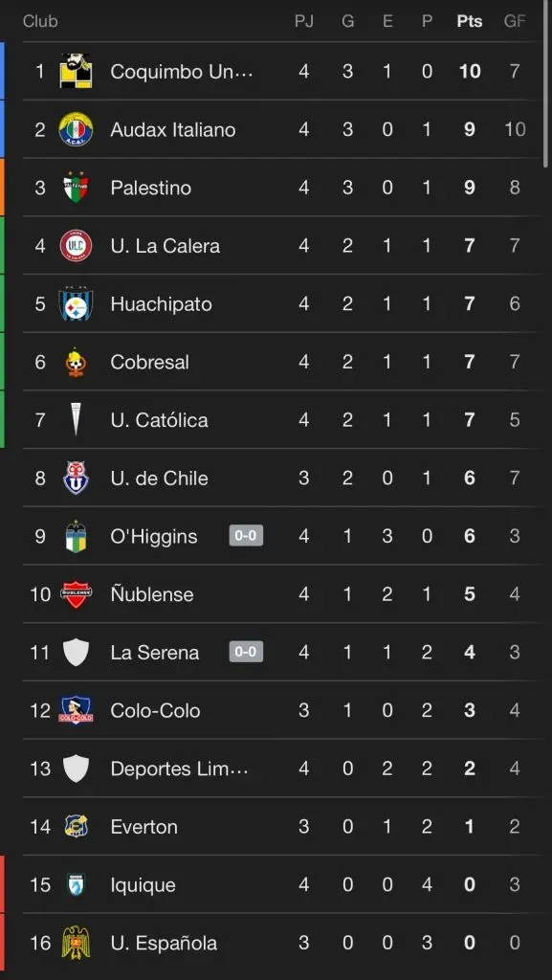This screenshot has height=980, width=552.
Task: Click the U. de Chile owl crest
Action: [x=76, y=479]
